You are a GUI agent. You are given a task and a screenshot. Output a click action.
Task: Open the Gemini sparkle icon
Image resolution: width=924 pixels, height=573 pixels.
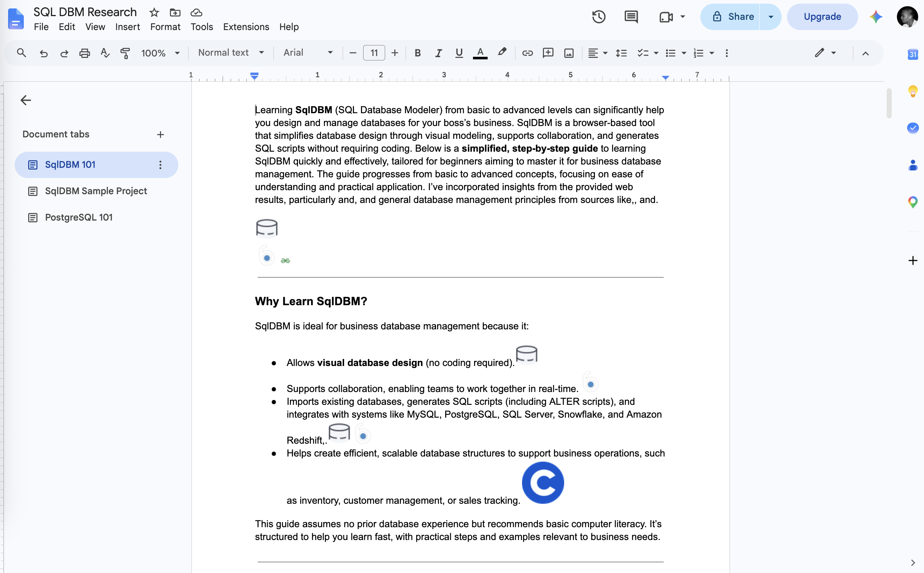(x=876, y=17)
